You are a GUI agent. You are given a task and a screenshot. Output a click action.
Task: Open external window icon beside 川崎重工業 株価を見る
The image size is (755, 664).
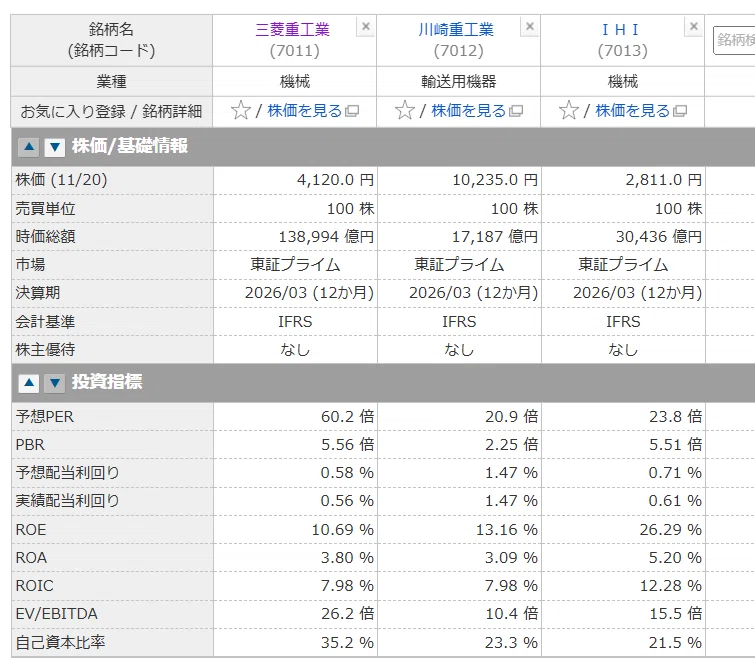[516, 111]
